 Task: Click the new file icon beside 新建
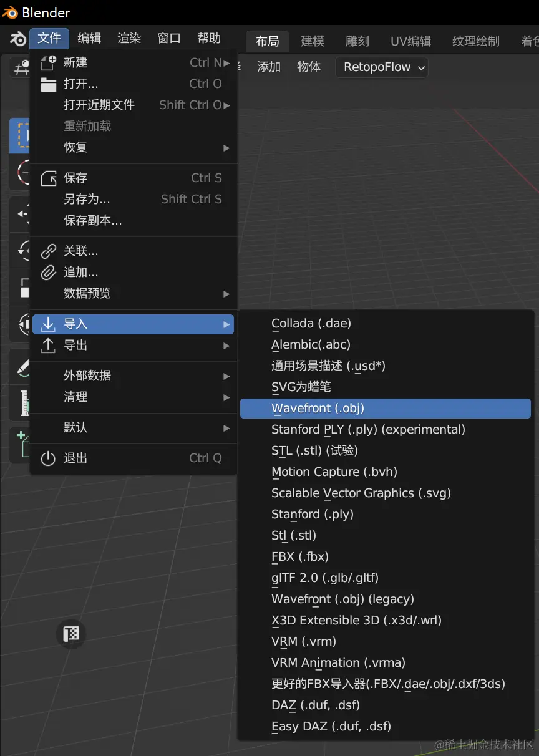point(48,62)
